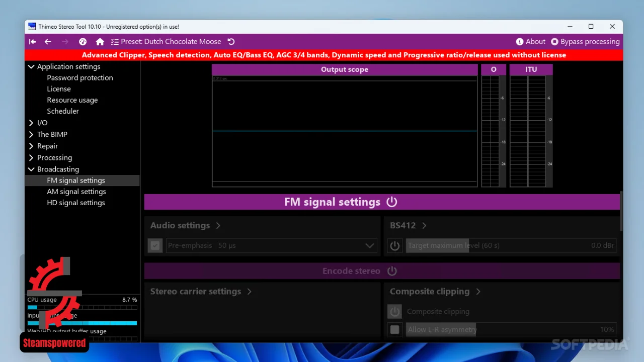
Task: Open the dashboard gauge icon
Action: pos(83,42)
